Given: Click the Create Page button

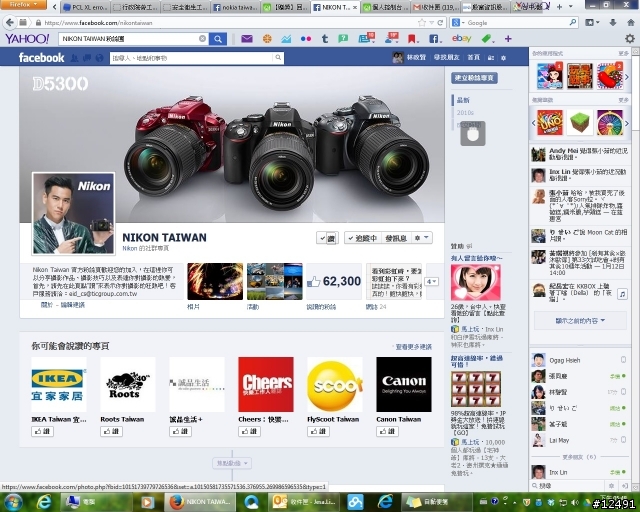Looking at the screenshot, I should coord(474,78).
